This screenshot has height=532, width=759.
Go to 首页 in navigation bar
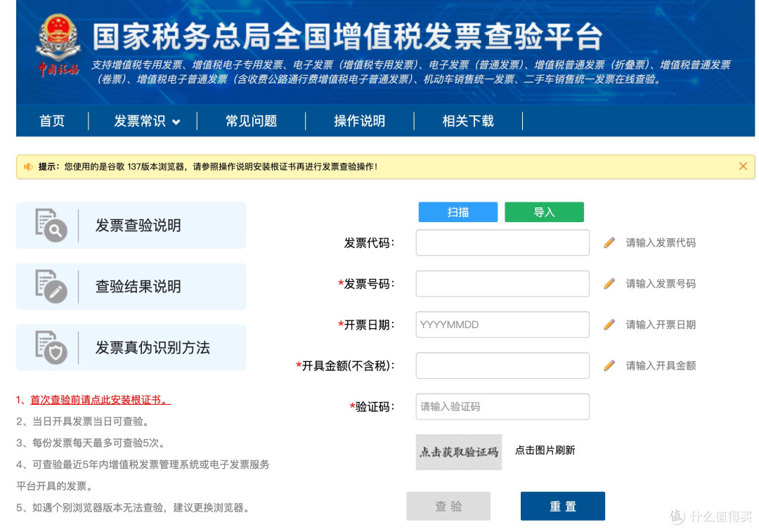click(x=52, y=121)
